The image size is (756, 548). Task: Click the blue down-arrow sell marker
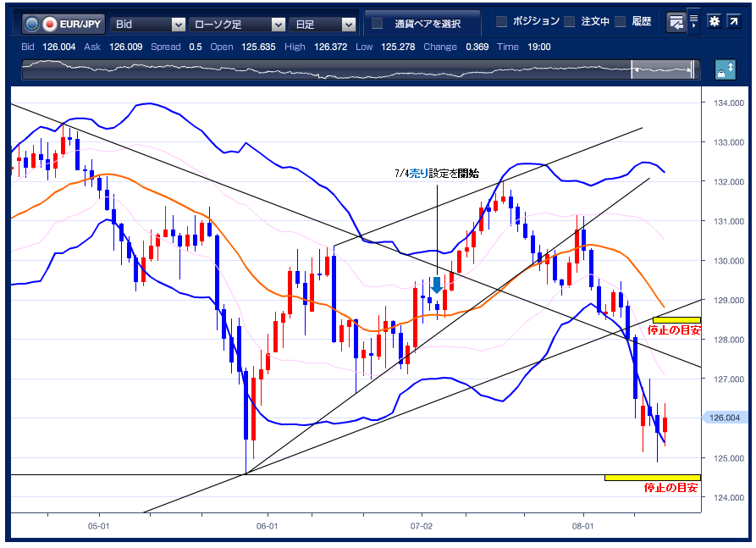point(437,285)
